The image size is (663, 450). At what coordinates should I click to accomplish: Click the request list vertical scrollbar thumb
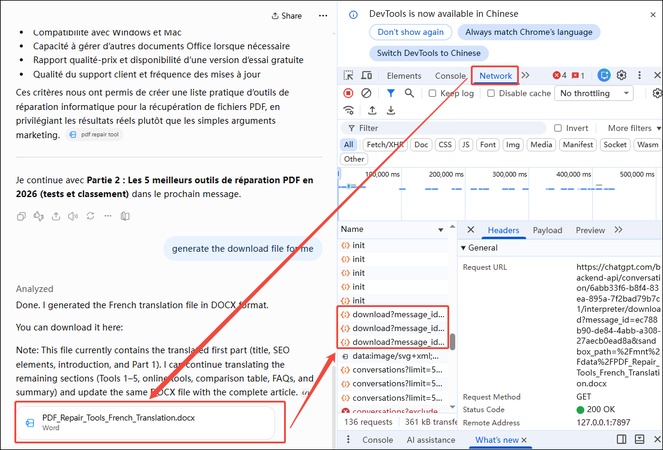pyautogui.click(x=452, y=342)
